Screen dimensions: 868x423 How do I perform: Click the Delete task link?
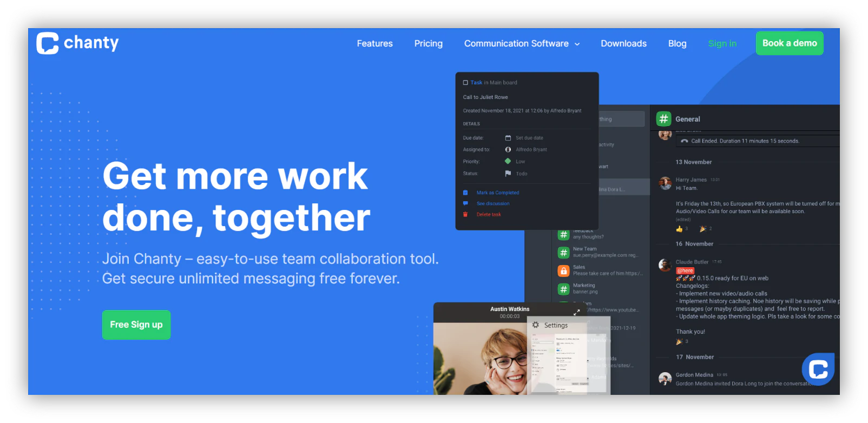point(489,215)
